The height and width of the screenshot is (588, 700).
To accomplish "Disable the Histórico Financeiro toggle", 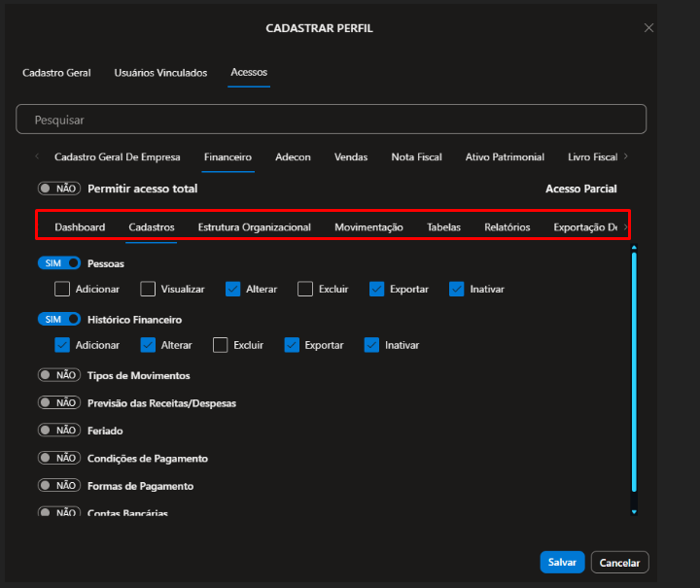I will 58,320.
